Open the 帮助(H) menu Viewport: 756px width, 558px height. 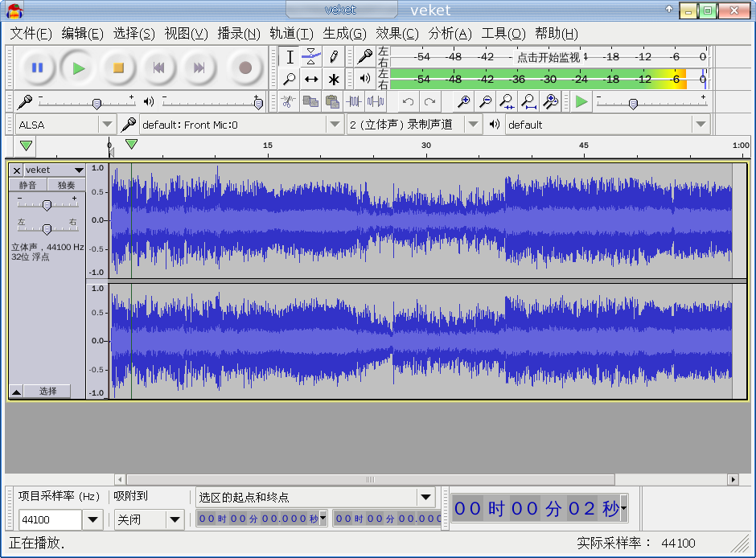point(557,33)
